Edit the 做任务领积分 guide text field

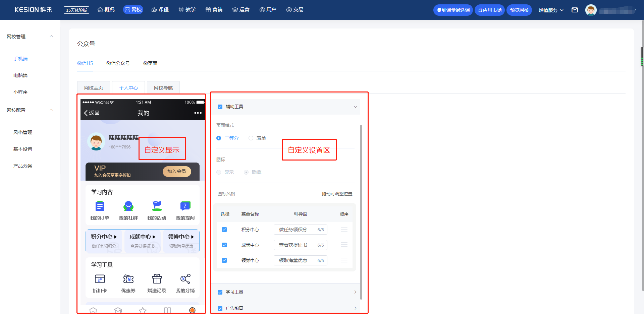(x=301, y=230)
